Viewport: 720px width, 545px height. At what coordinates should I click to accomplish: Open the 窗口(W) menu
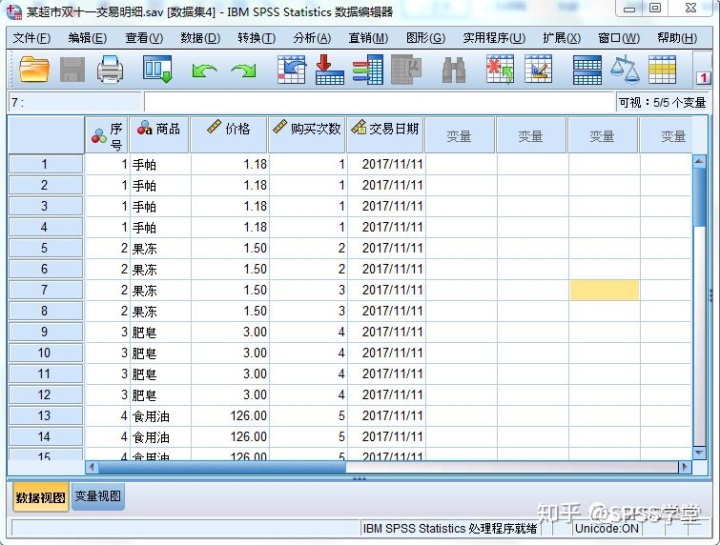pos(619,38)
